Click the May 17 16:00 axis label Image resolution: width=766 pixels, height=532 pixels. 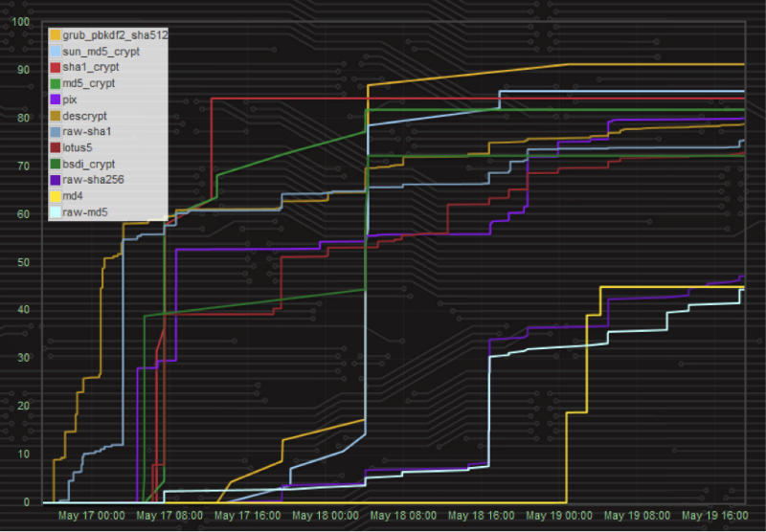[247, 516]
